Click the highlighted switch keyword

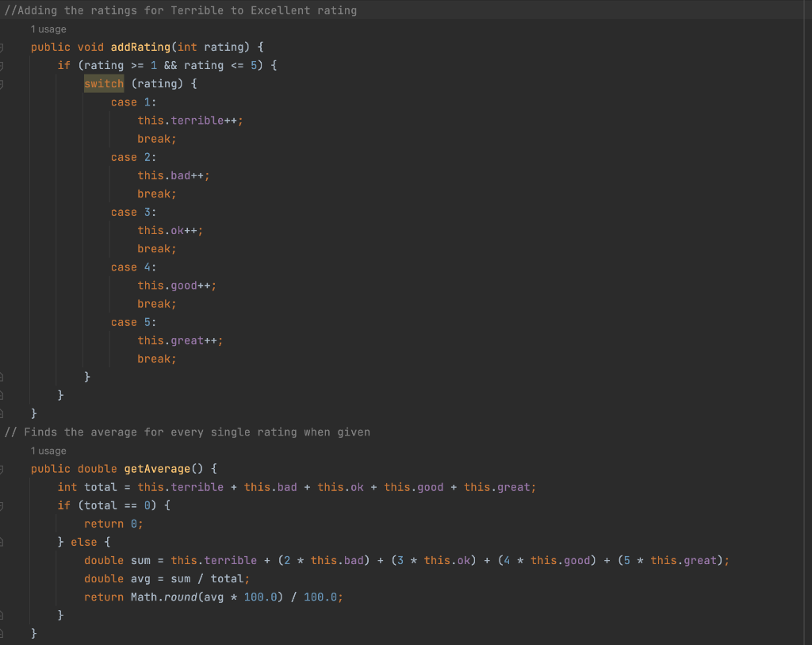[104, 83]
